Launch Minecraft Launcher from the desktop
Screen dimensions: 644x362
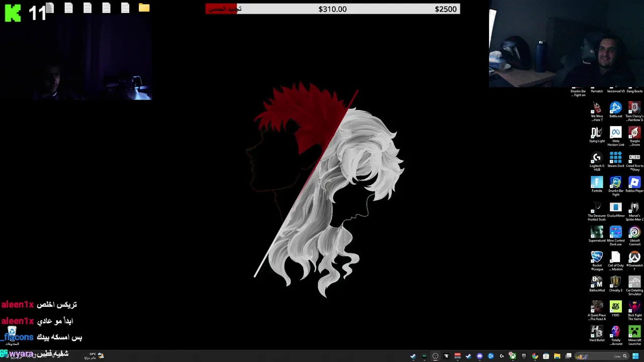pyautogui.click(x=634, y=336)
